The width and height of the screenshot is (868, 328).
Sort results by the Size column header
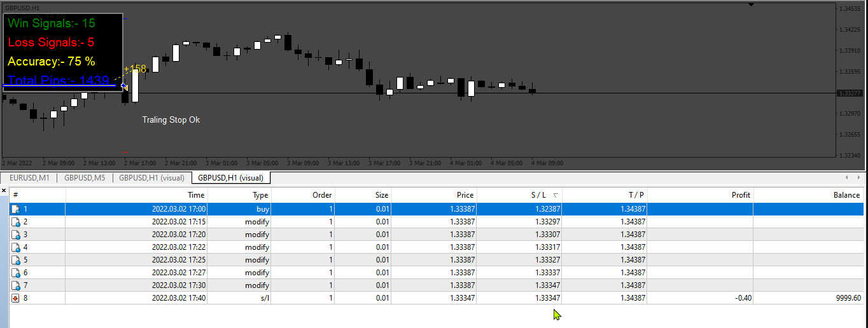(x=363, y=195)
